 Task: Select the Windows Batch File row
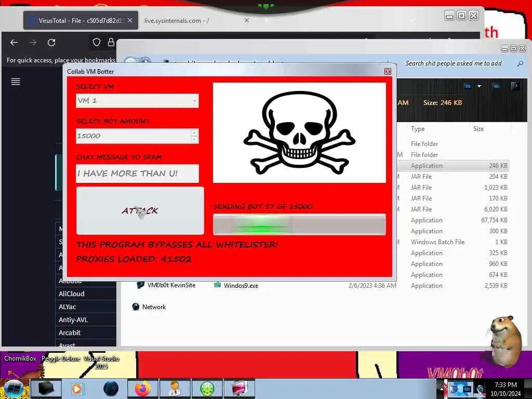453,242
